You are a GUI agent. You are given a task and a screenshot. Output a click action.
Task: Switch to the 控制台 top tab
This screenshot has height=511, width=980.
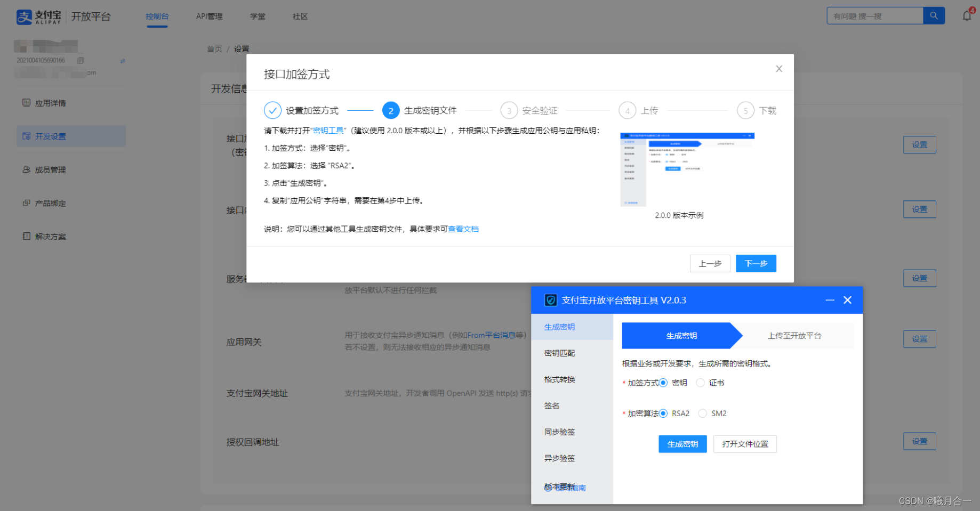[x=157, y=16]
